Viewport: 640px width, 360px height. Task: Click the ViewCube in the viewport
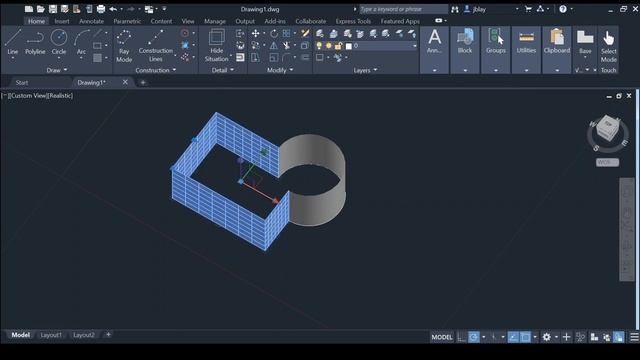click(608, 129)
